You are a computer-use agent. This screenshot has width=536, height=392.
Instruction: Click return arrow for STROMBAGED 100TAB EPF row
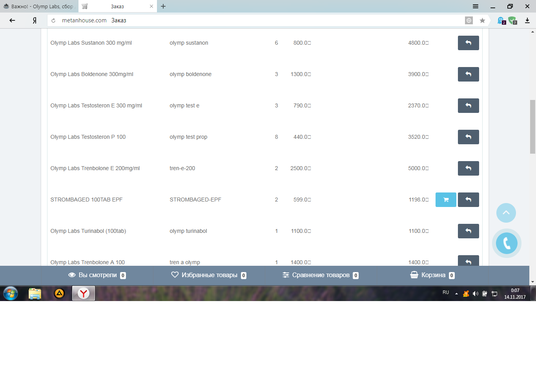coord(468,200)
